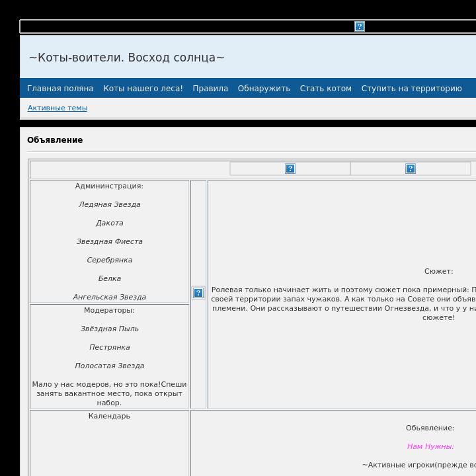
Task: Click the Объявление section heading
Action: point(55,140)
